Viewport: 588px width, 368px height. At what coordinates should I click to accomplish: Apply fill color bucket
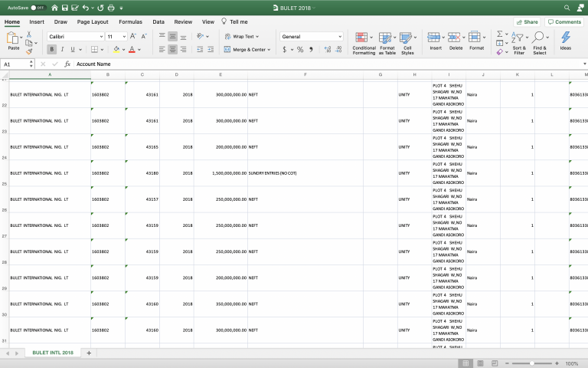tap(116, 49)
